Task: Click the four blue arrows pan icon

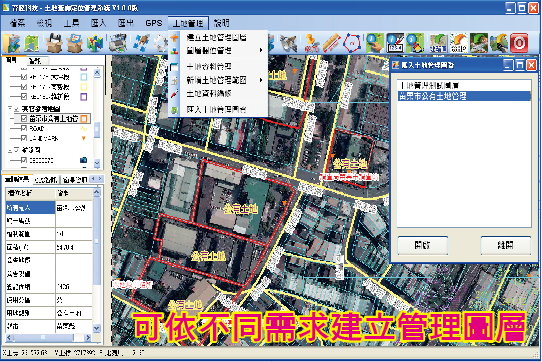Action: tap(141, 43)
